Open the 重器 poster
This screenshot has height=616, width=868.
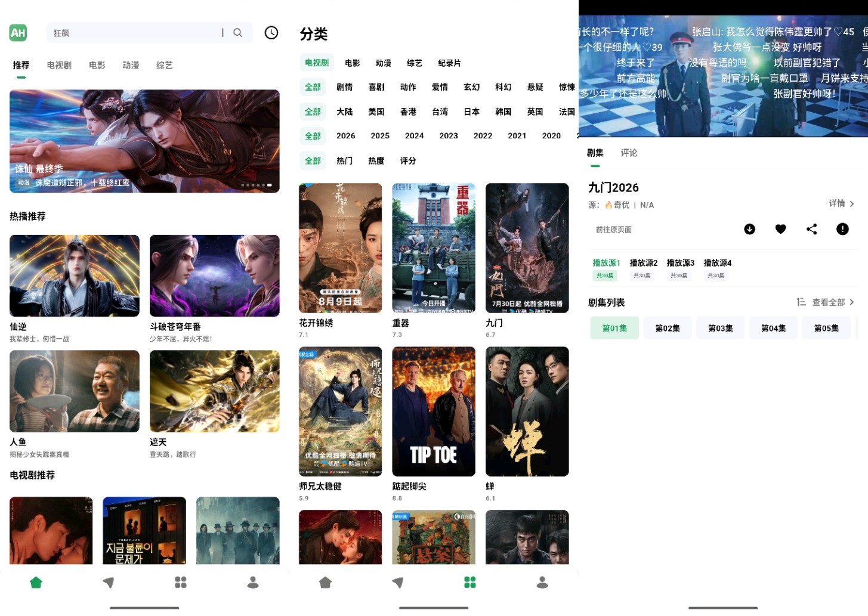434,248
